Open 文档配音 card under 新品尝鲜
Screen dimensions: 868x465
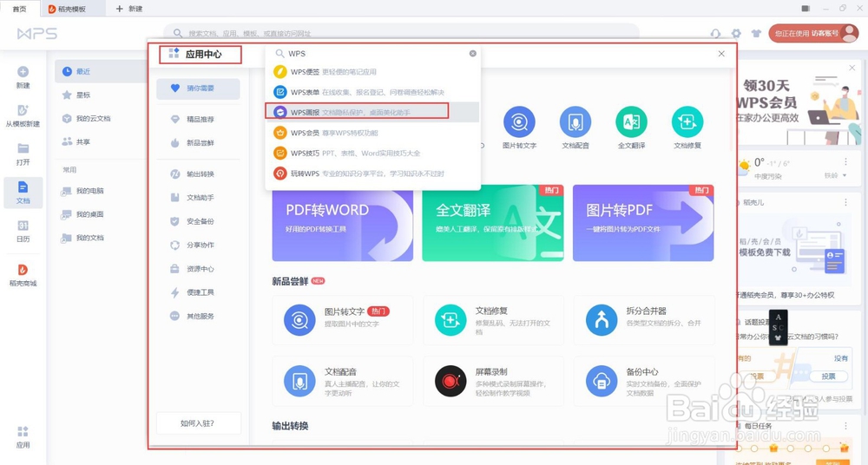pyautogui.click(x=343, y=381)
